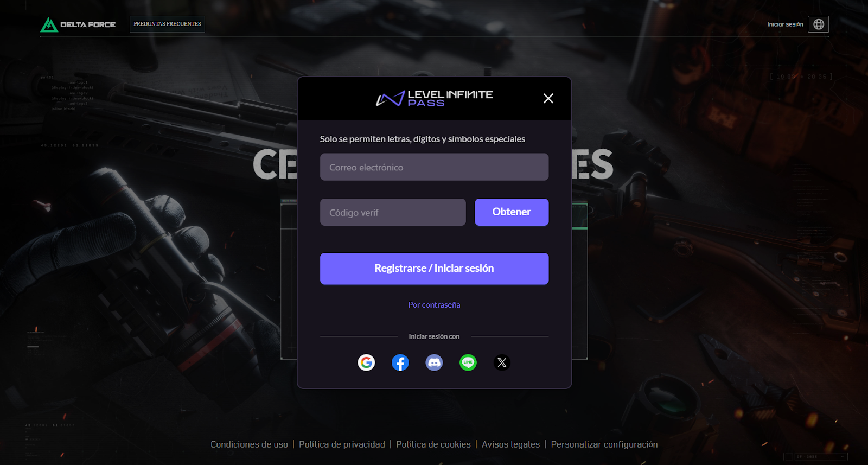Log in using the X icon
The width and height of the screenshot is (868, 465).
tap(502, 362)
